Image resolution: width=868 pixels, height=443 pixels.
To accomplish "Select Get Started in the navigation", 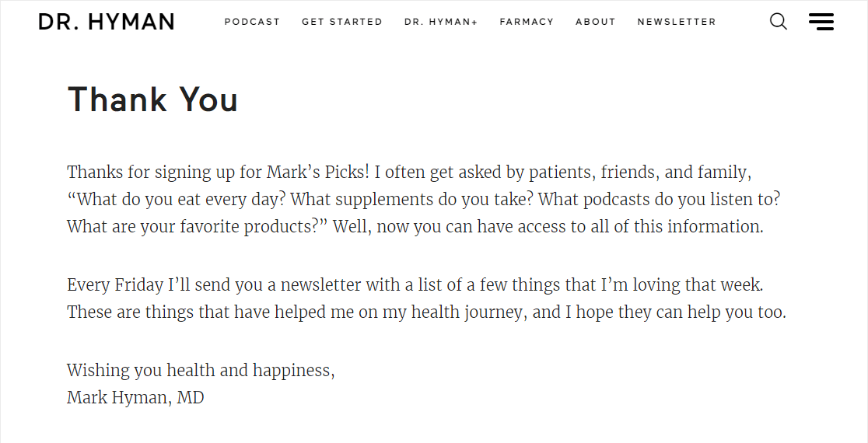I will (342, 22).
